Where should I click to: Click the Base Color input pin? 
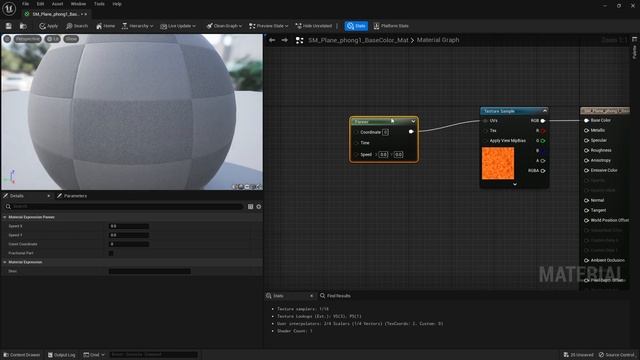pos(586,120)
